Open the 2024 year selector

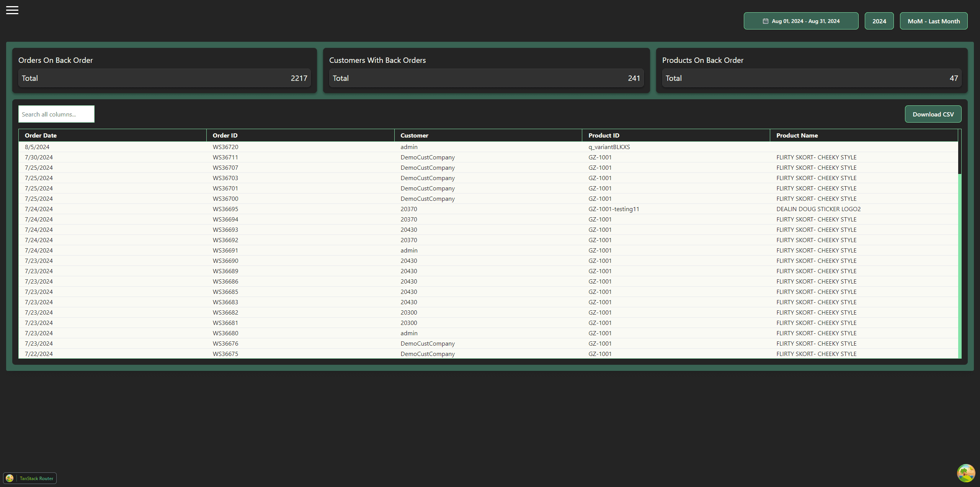coord(879,21)
